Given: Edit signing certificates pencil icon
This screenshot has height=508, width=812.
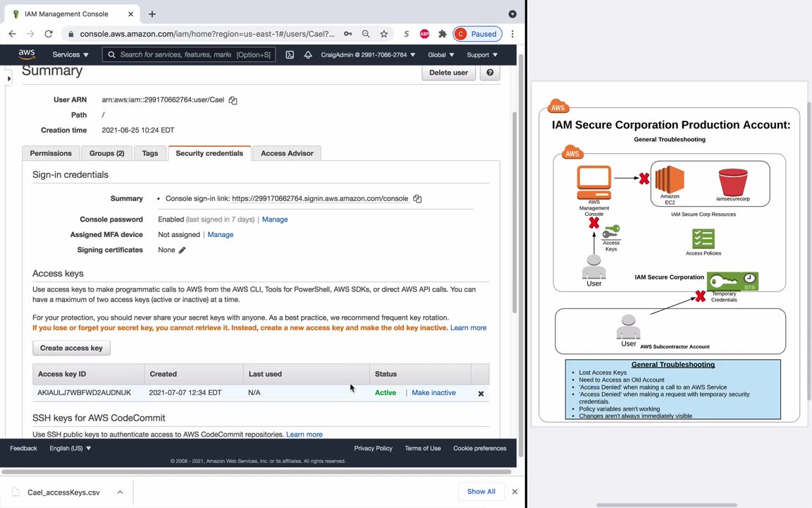Looking at the screenshot, I should [182, 250].
